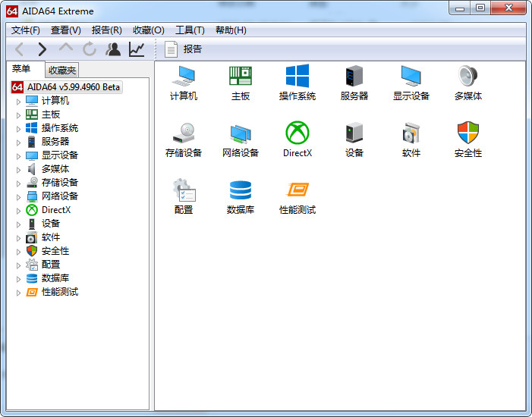Select 主板 in the tree
This screenshot has height=417, width=532.
click(51, 114)
